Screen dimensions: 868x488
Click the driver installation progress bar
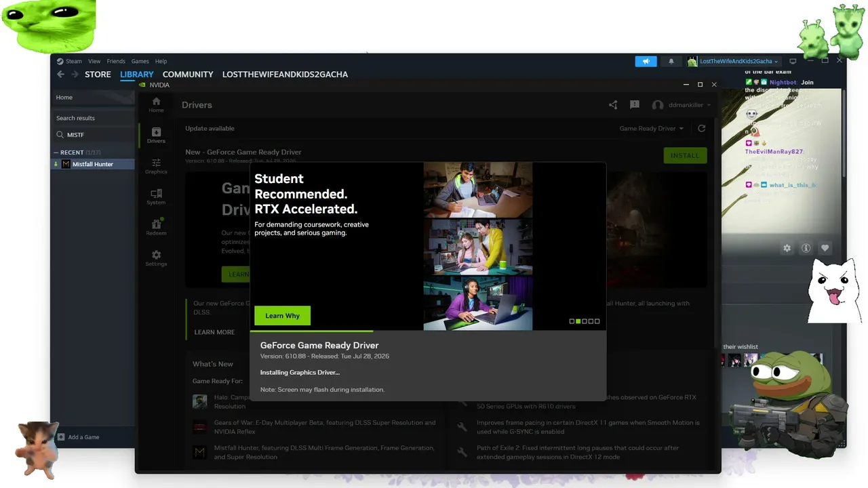pyautogui.click(x=428, y=331)
